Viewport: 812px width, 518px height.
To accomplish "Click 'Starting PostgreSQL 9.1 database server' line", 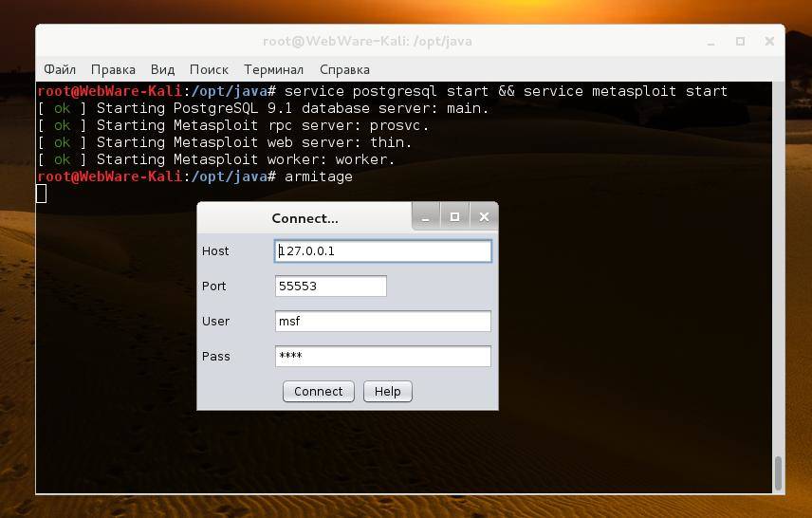I will tap(292, 108).
